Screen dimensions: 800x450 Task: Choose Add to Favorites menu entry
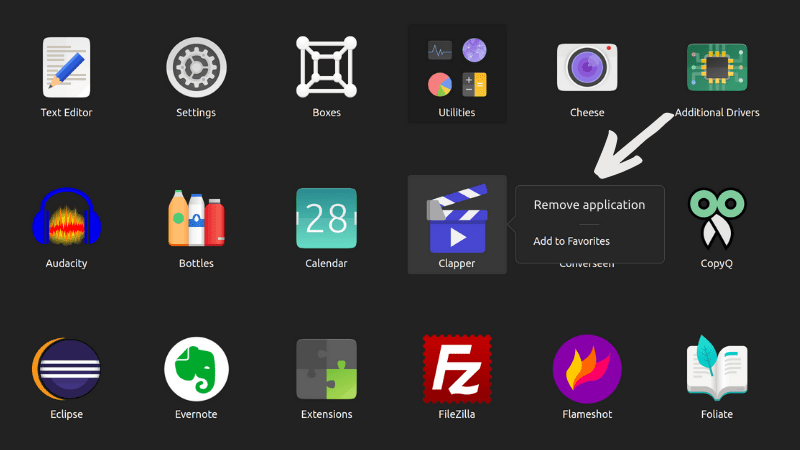[571, 241]
